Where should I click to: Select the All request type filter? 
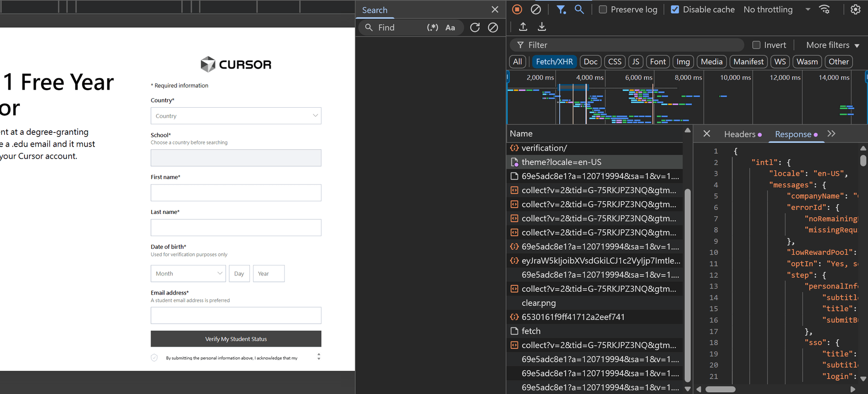[517, 62]
